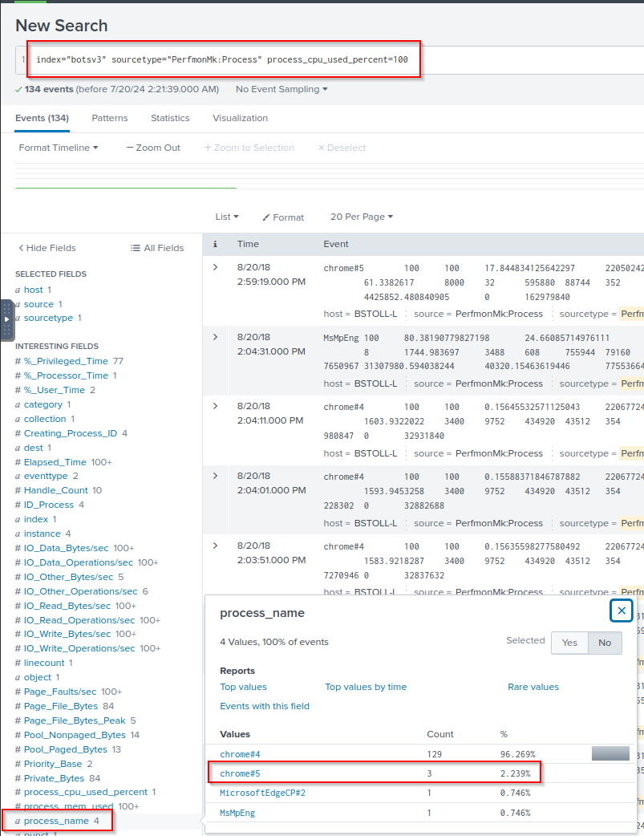Set Selected to No
644x836 pixels.
605,643
